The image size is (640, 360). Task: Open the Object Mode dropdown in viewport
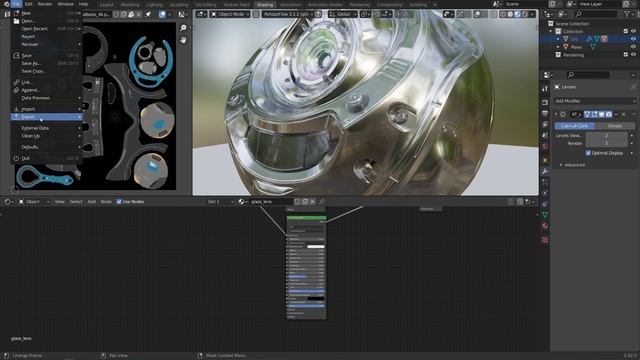231,14
